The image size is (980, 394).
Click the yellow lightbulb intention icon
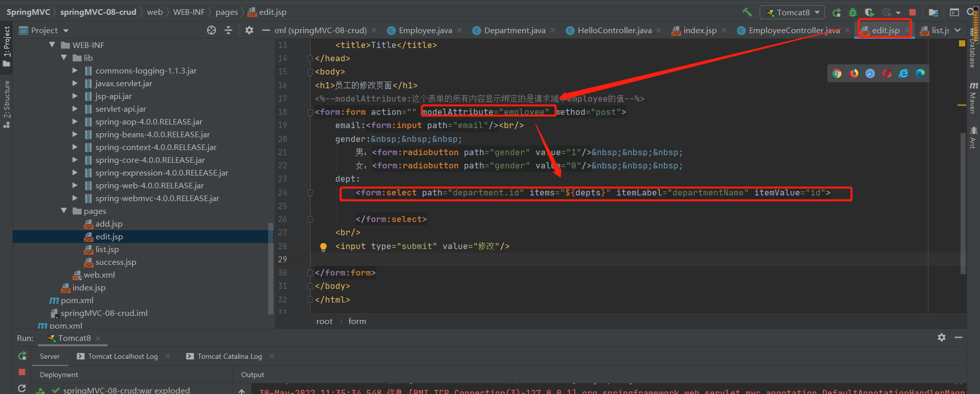(323, 247)
